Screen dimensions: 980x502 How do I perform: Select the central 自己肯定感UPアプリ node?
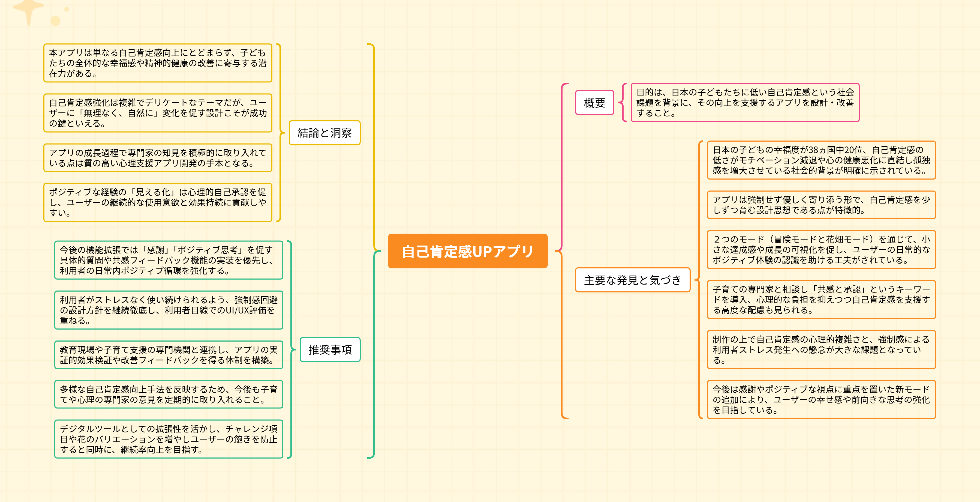(468, 251)
